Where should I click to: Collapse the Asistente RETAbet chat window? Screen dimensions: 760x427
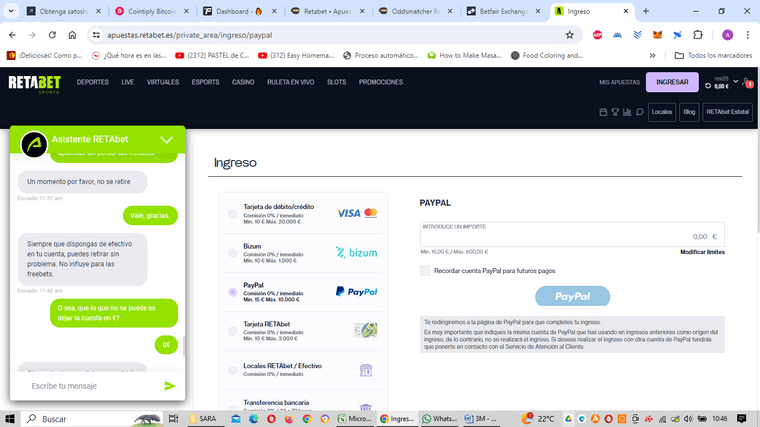[167, 140]
